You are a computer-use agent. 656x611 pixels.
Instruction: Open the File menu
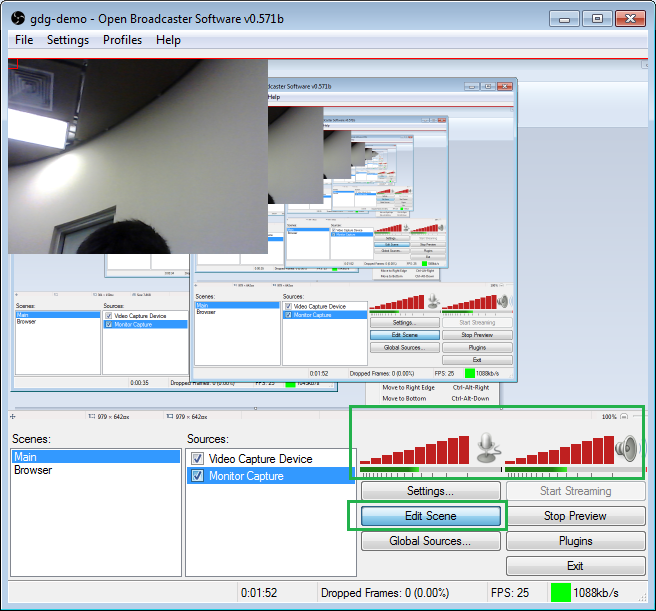pos(24,40)
